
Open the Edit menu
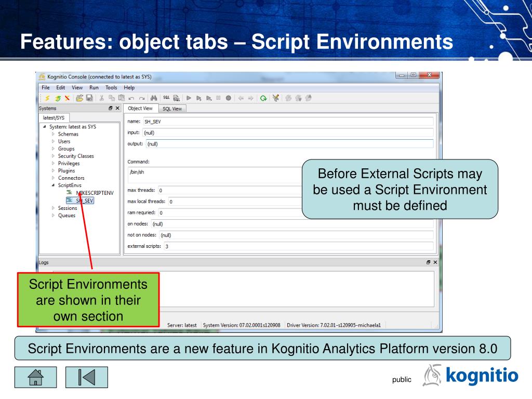[x=60, y=87]
